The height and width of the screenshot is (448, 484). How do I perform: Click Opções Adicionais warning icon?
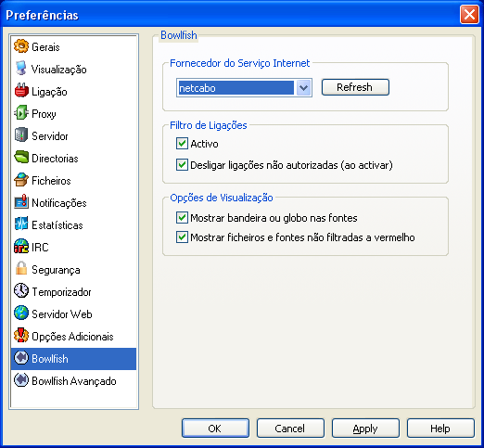(x=21, y=336)
